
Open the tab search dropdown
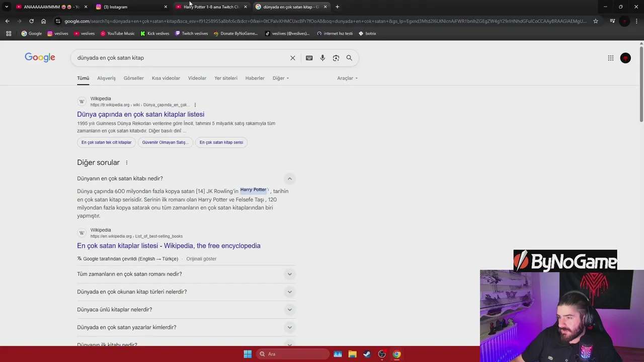point(7,7)
